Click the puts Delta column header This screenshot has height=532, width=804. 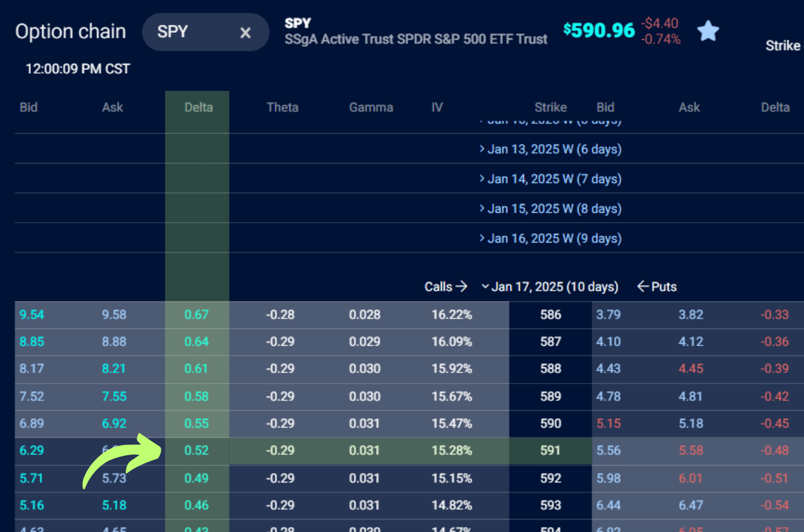776,107
